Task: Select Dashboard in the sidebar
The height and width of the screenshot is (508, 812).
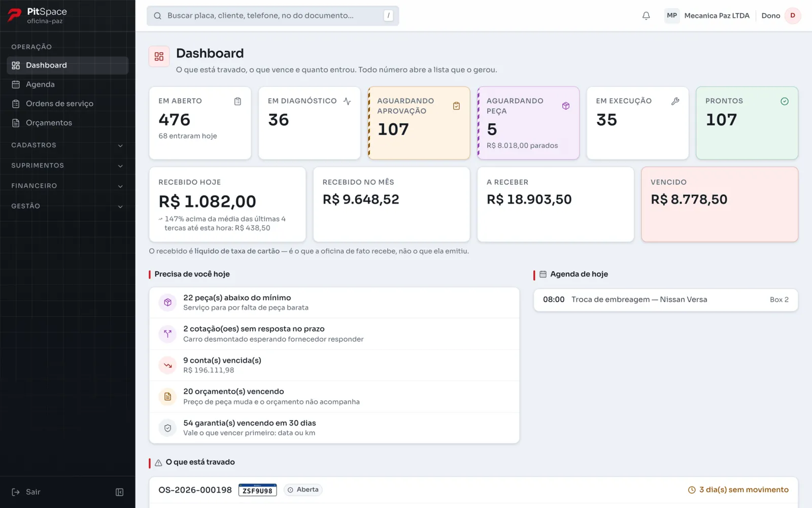Action: coord(67,66)
